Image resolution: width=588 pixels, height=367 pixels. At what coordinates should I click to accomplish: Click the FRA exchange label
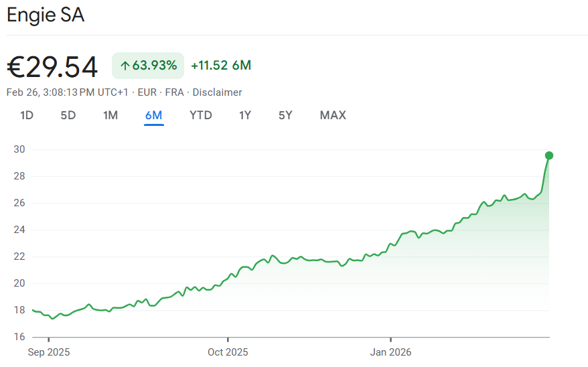174,92
